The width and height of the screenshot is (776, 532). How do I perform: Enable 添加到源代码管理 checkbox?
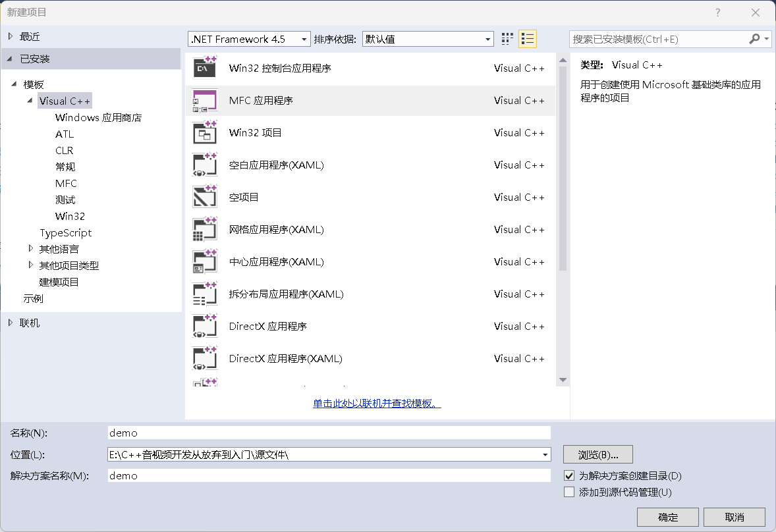coord(569,492)
